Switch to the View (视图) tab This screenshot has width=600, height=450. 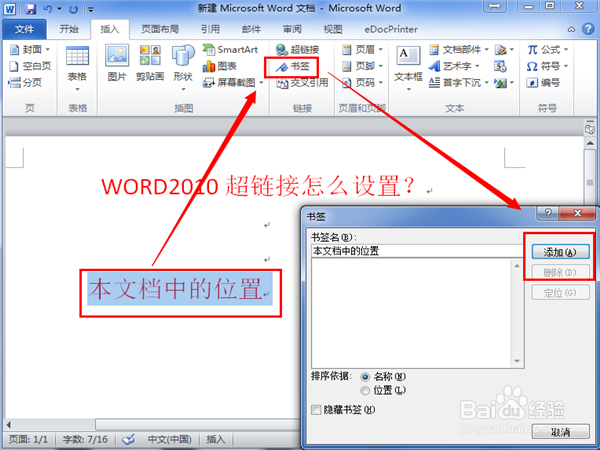click(x=333, y=29)
